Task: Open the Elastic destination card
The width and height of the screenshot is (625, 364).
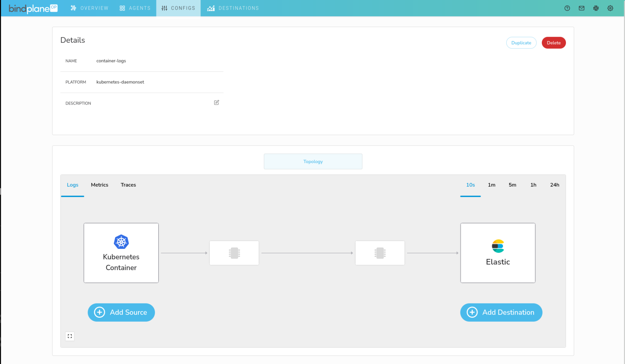Action: (498, 253)
